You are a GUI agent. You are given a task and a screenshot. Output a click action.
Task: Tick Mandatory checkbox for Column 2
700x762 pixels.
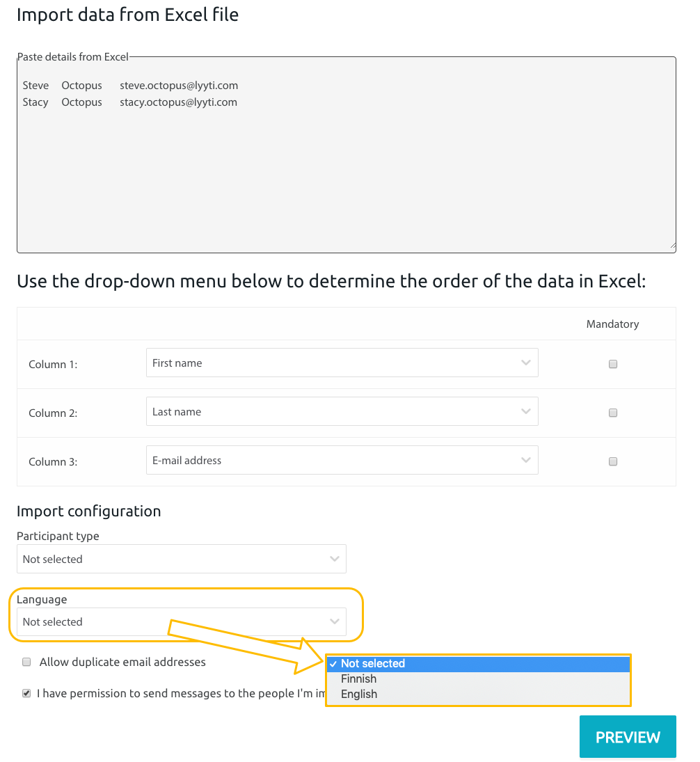pyautogui.click(x=613, y=413)
